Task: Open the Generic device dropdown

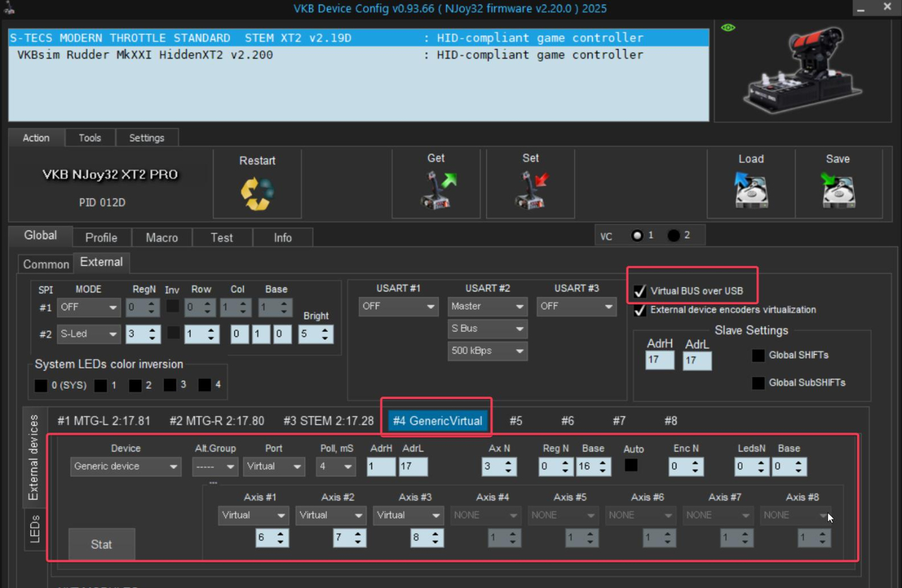Action: pyautogui.click(x=125, y=466)
